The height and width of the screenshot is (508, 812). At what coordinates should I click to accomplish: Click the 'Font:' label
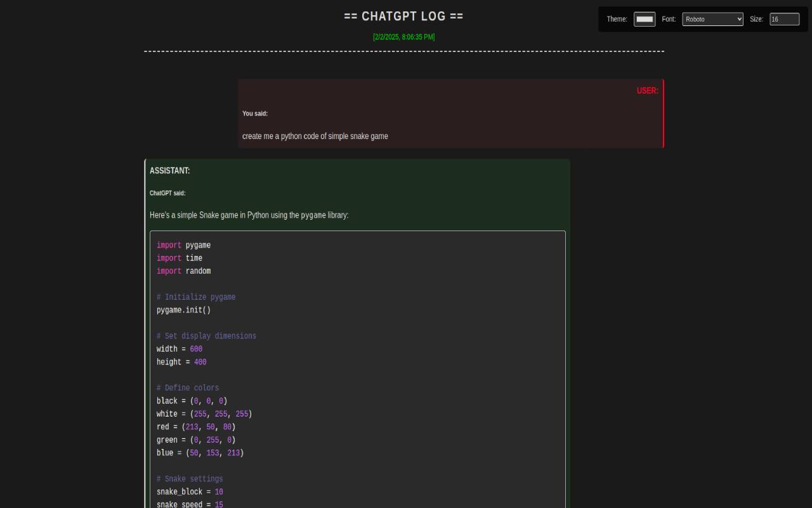tap(669, 19)
